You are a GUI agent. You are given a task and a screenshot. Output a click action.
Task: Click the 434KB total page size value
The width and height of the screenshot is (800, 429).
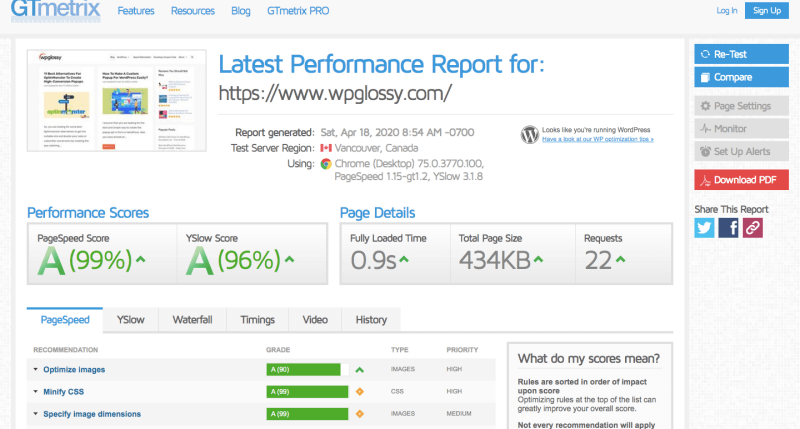click(494, 260)
